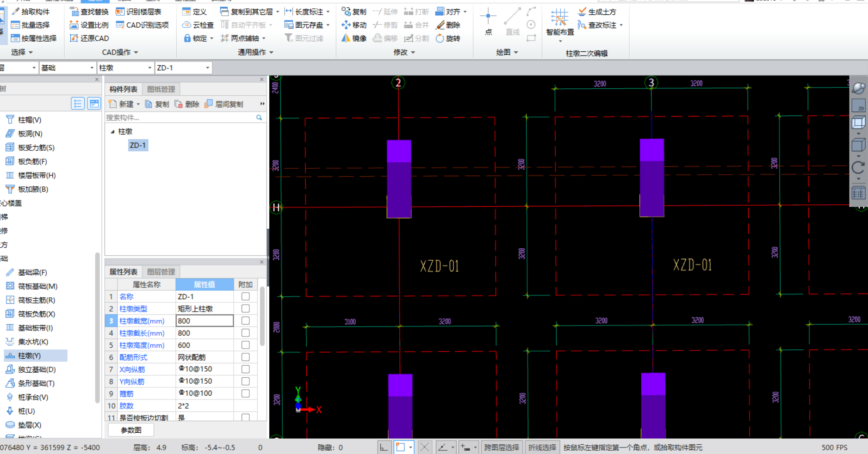Switch to the 属性列表 tab
Image resolution: width=868 pixels, height=454 pixels.
(124, 272)
